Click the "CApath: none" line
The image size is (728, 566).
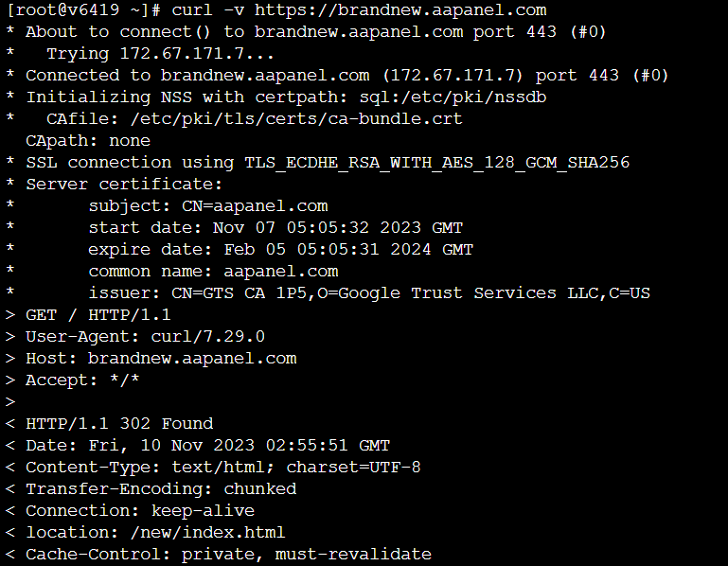[87, 140]
